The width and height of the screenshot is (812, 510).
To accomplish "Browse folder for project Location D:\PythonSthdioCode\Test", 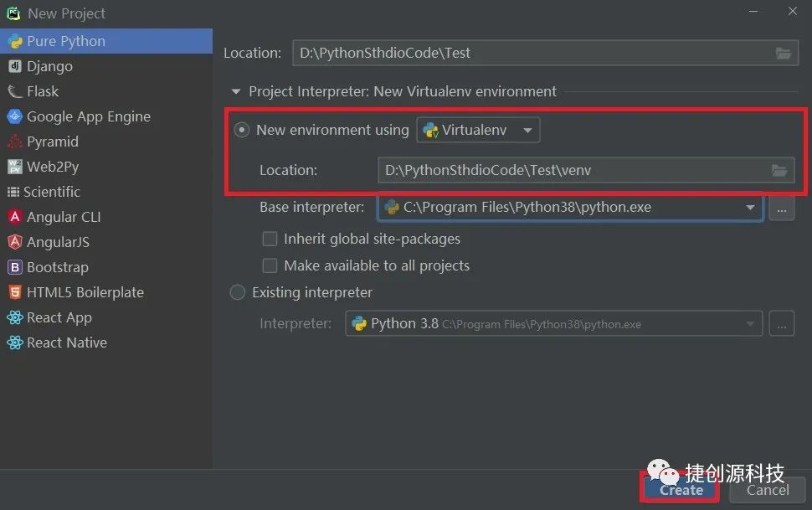I will (783, 53).
